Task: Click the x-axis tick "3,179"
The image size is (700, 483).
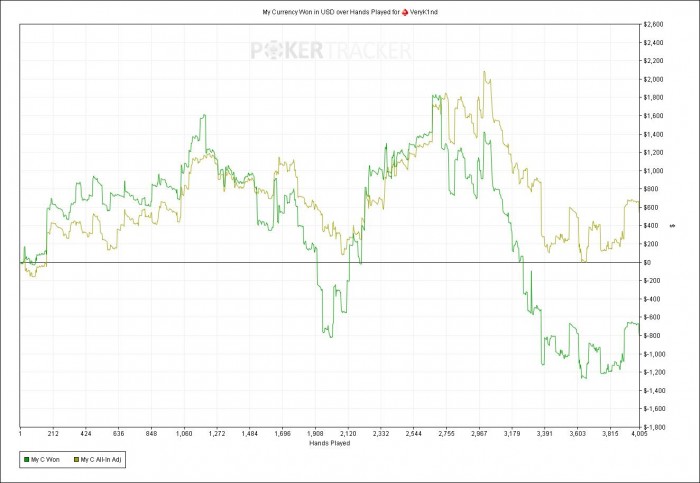Action: click(512, 433)
